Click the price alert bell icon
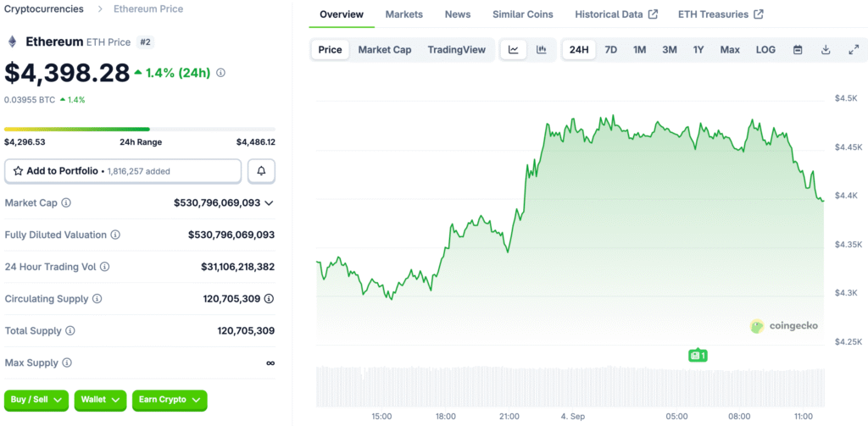The image size is (868, 426). pyautogui.click(x=261, y=171)
